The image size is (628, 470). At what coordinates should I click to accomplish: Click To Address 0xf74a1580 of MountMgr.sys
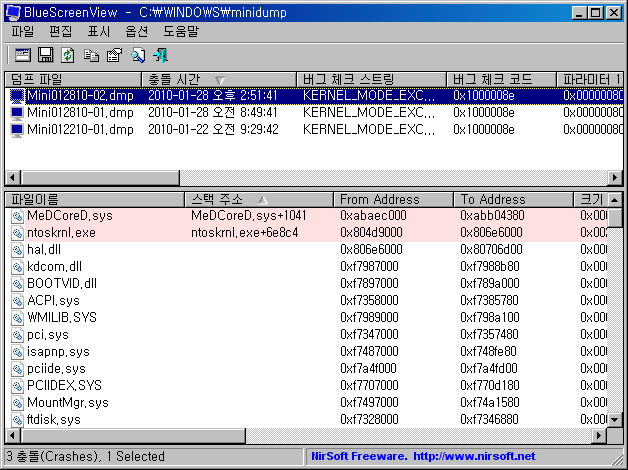[x=490, y=403]
